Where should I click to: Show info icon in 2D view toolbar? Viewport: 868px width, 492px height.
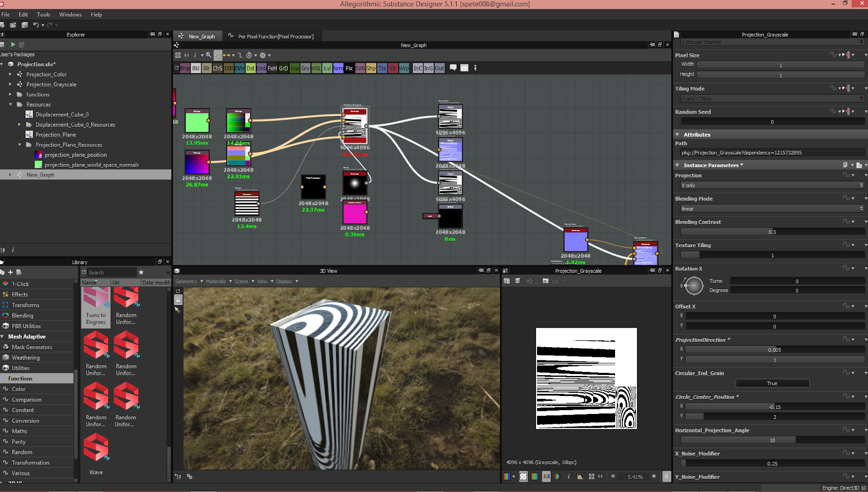pos(568,476)
